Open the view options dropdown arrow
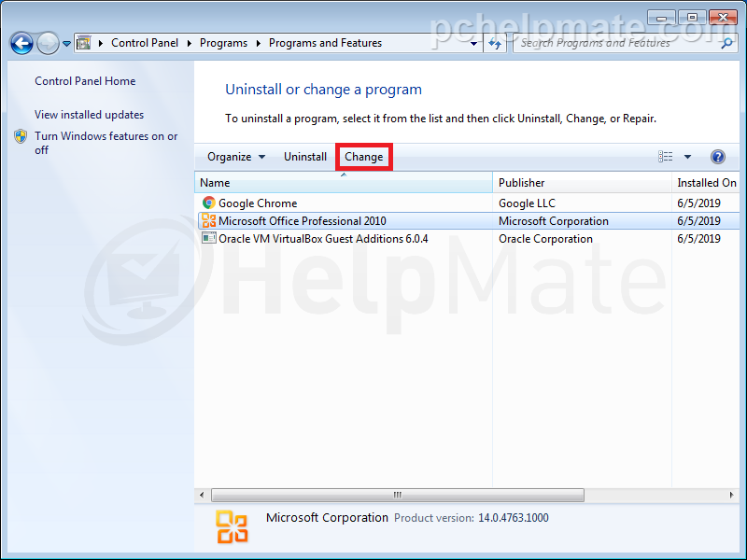 click(x=687, y=157)
